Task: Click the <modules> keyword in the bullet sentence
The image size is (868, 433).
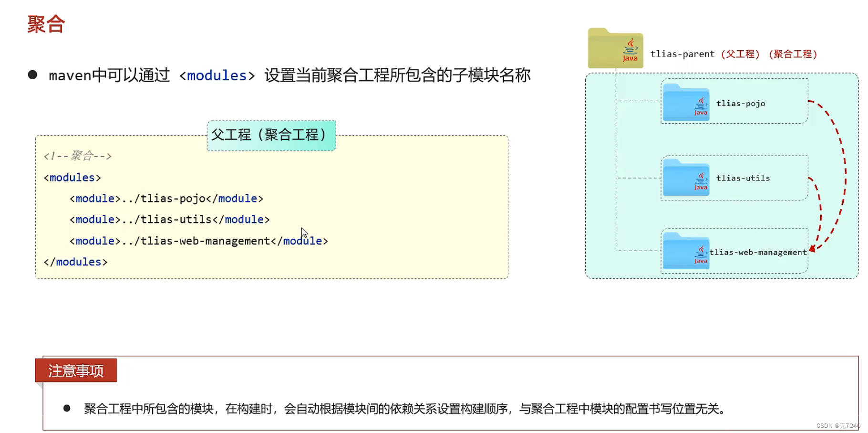Action: tap(217, 75)
